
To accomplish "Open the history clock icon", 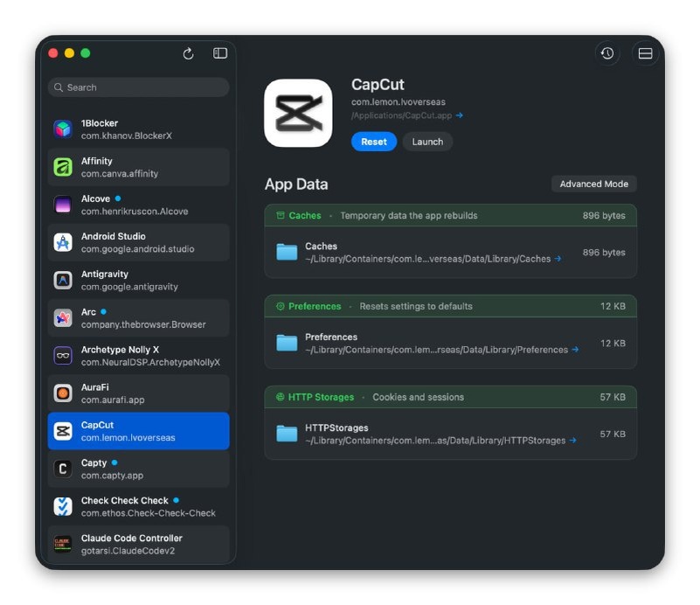I will pos(606,53).
